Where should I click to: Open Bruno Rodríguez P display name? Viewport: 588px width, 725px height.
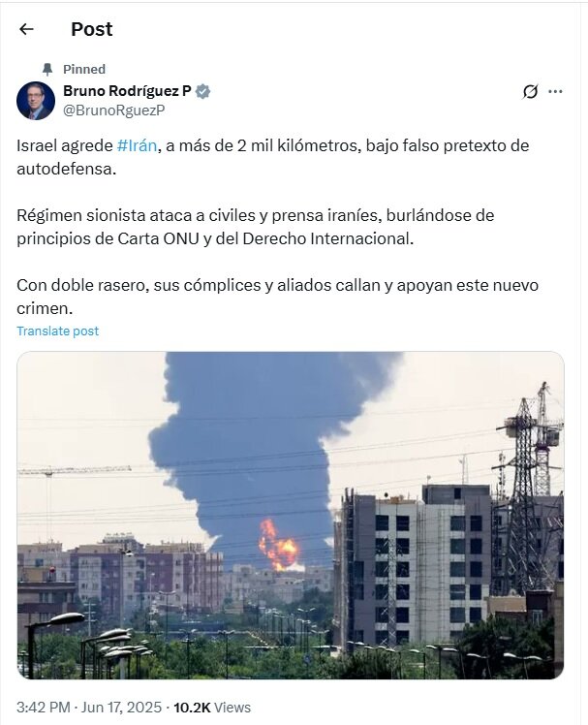[127, 91]
